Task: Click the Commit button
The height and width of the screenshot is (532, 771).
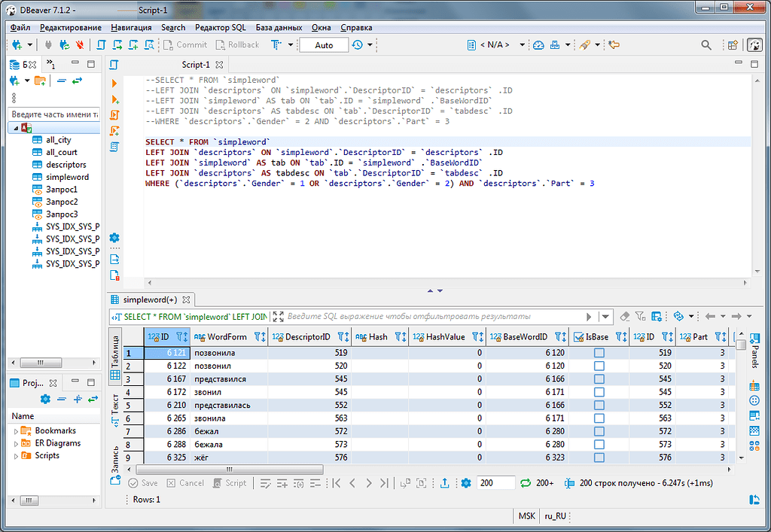Action: (x=185, y=44)
